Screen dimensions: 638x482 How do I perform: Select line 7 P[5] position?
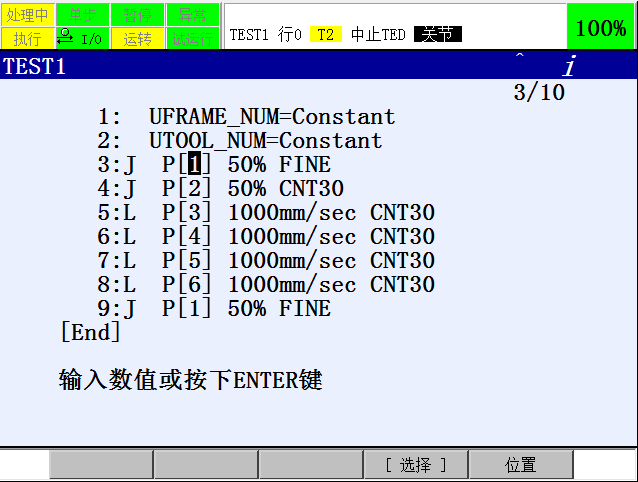pos(187,260)
